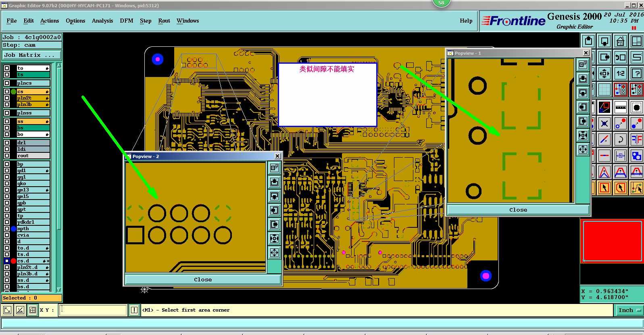The width and height of the screenshot is (644, 335).
Task: Toggle the checkbox for layer ss
Action: tap(7, 121)
